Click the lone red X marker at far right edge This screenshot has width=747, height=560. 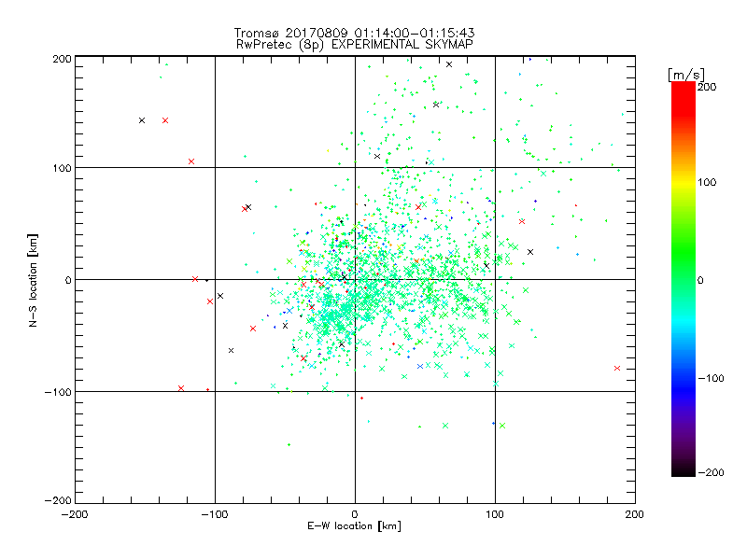point(617,368)
